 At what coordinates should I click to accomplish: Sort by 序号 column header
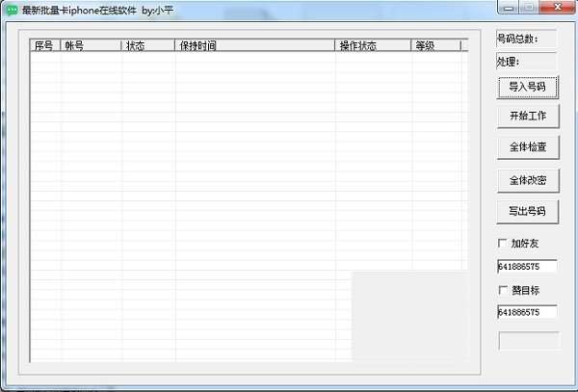click(45, 45)
